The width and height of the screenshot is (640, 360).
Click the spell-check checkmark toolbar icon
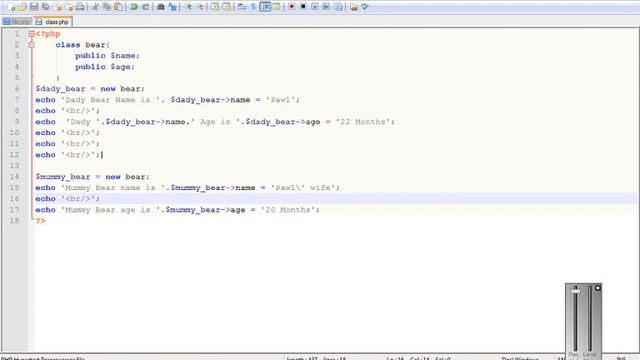[365, 7]
